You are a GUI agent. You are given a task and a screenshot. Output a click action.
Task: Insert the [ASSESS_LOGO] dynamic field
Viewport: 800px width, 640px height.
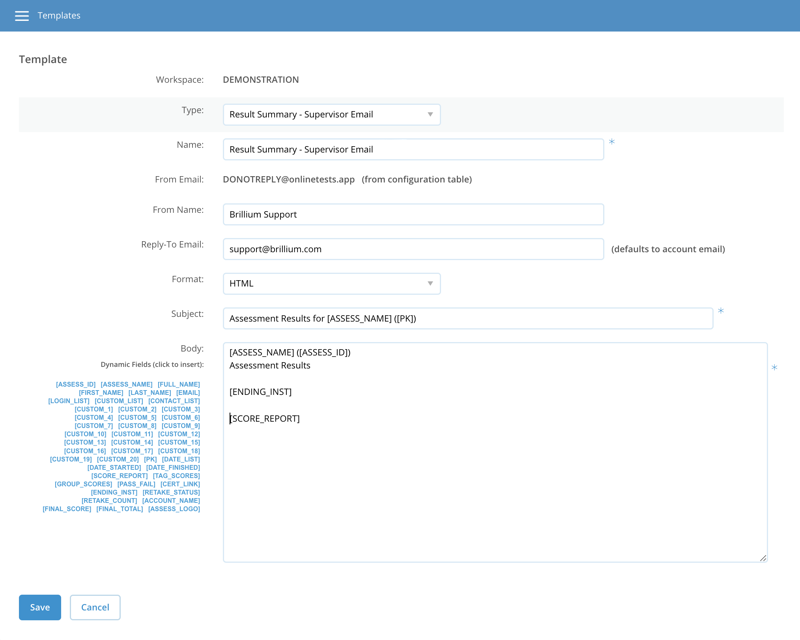coord(174,509)
